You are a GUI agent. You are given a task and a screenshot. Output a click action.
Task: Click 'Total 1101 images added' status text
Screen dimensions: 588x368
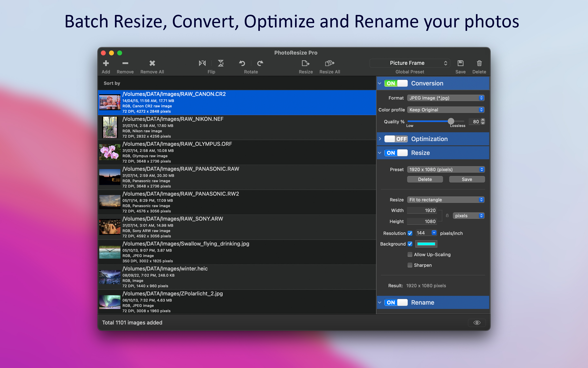[x=132, y=322]
